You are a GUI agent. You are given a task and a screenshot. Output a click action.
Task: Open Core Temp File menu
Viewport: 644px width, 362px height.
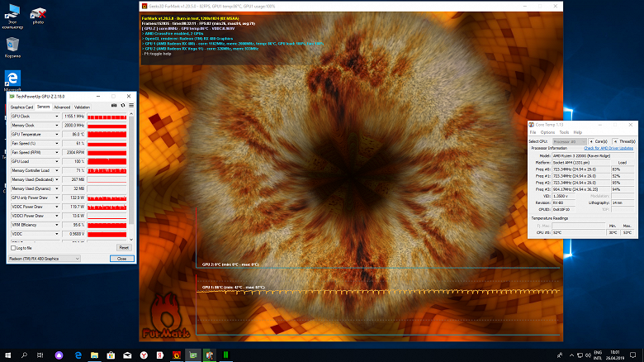click(533, 132)
